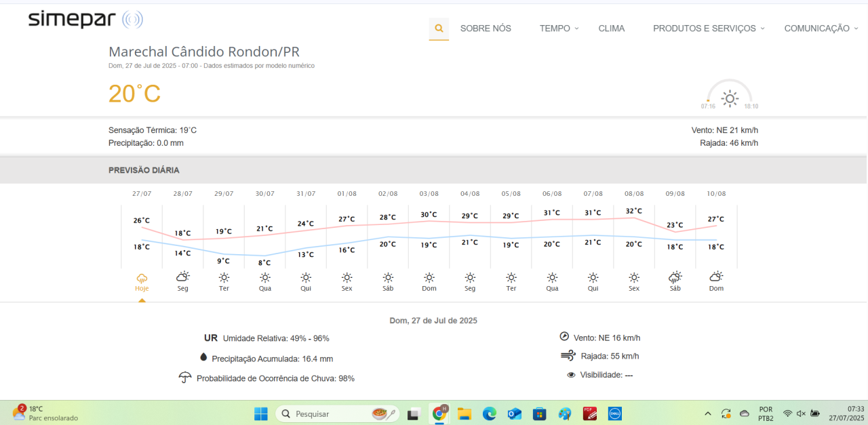This screenshot has width=868, height=425.
Task: Select the rain shower icon for Sáb 09/08
Action: (675, 277)
